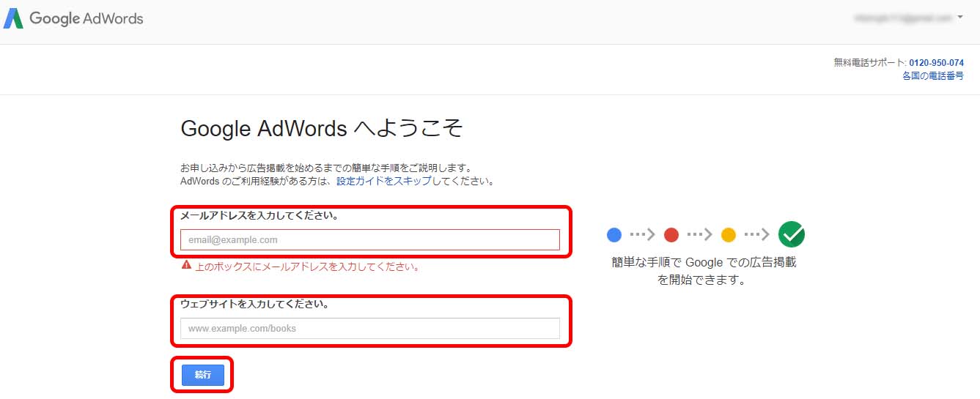980x399 pixels.
Task: Open the account email dropdown arrow
Action: pyautogui.click(x=960, y=16)
